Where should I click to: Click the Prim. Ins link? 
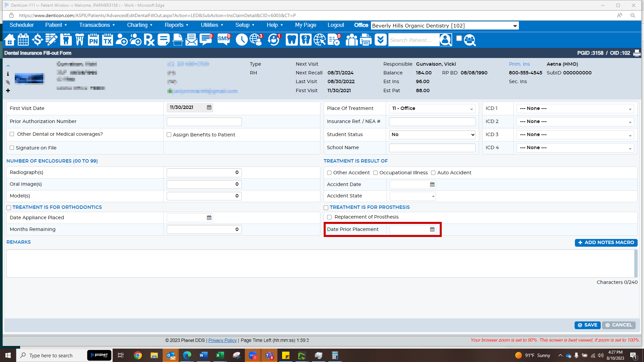519,64
